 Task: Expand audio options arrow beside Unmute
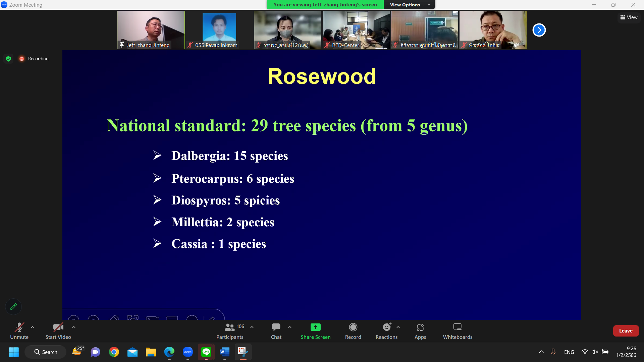pyautogui.click(x=33, y=327)
